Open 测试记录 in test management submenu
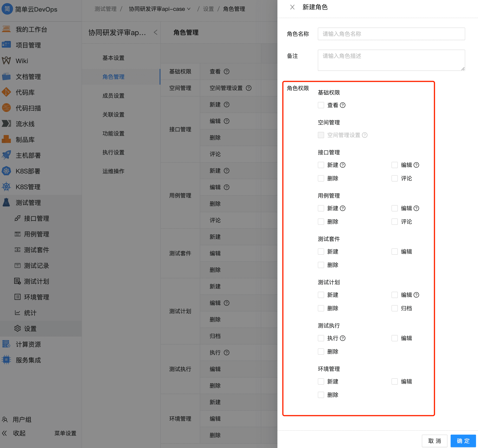This screenshot has width=478, height=448. coord(36,266)
